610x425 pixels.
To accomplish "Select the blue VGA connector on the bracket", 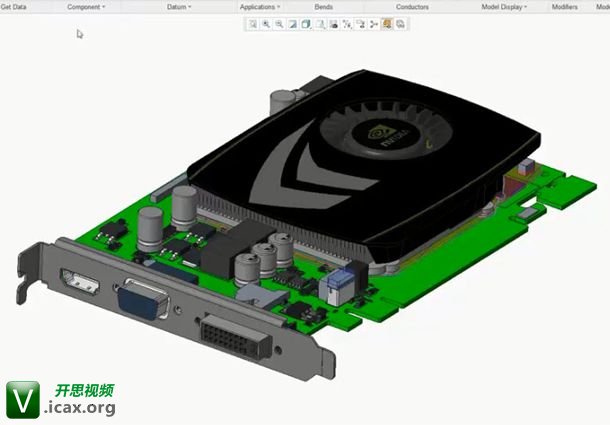I will (143, 302).
